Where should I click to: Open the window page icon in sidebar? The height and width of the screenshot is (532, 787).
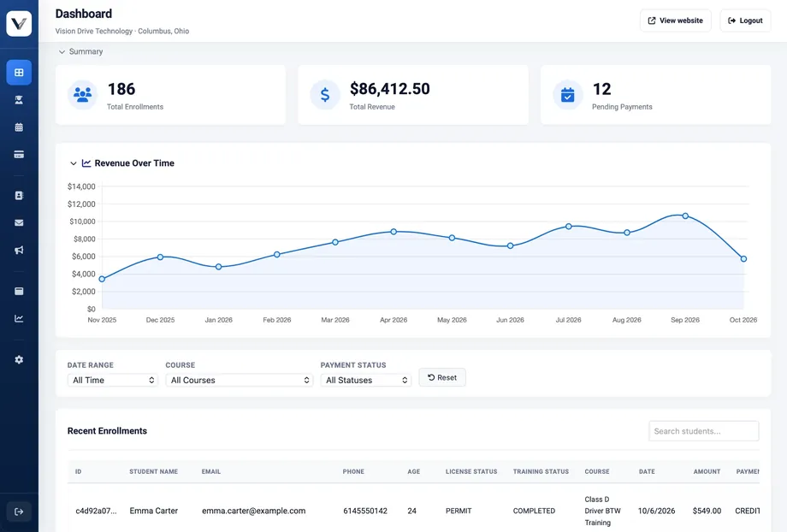(x=19, y=291)
